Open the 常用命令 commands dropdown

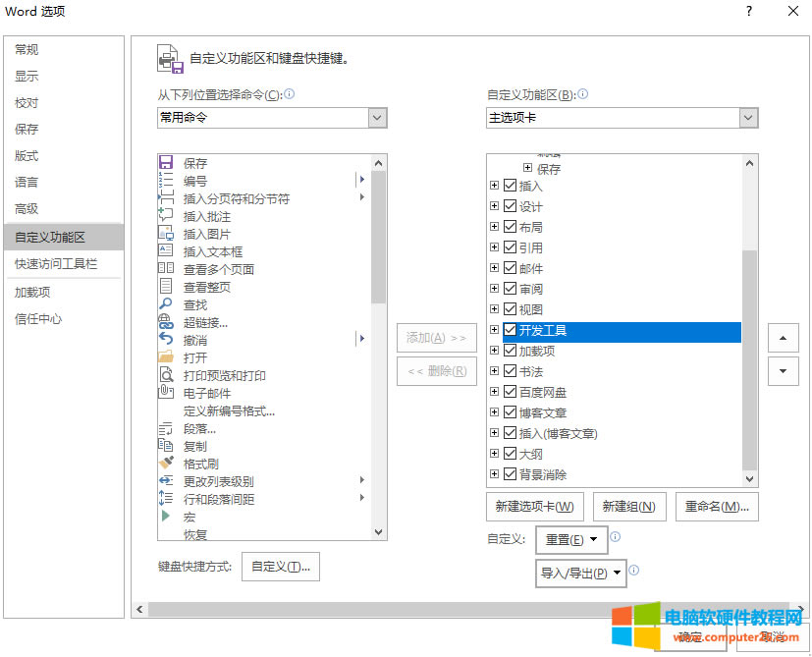click(377, 118)
